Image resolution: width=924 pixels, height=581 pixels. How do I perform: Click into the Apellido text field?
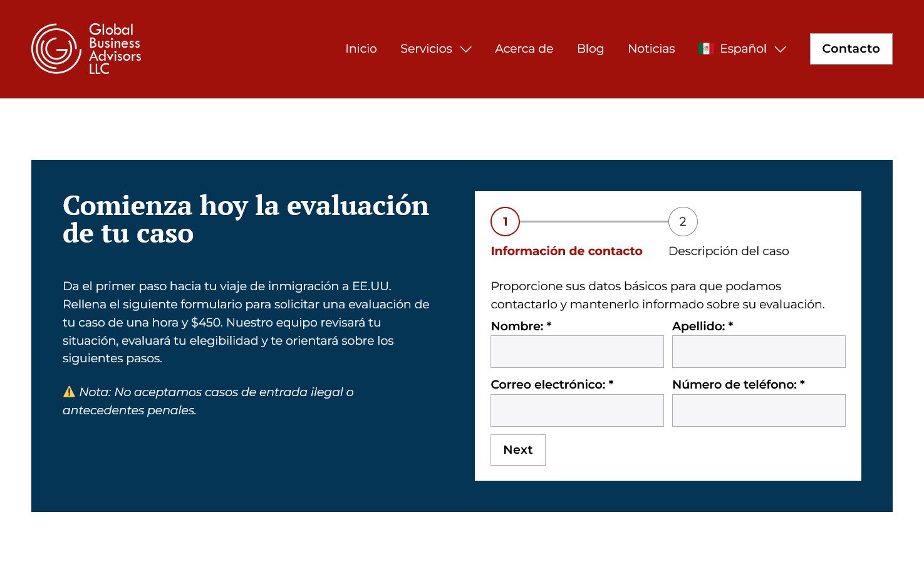point(759,352)
